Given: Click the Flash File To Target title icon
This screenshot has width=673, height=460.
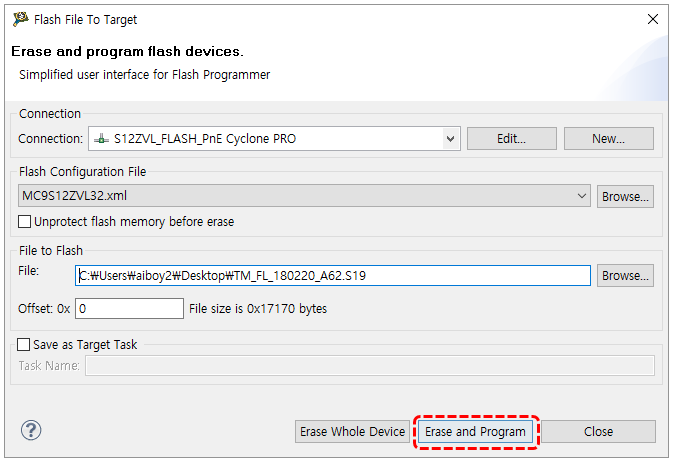Looking at the screenshot, I should click(20, 19).
